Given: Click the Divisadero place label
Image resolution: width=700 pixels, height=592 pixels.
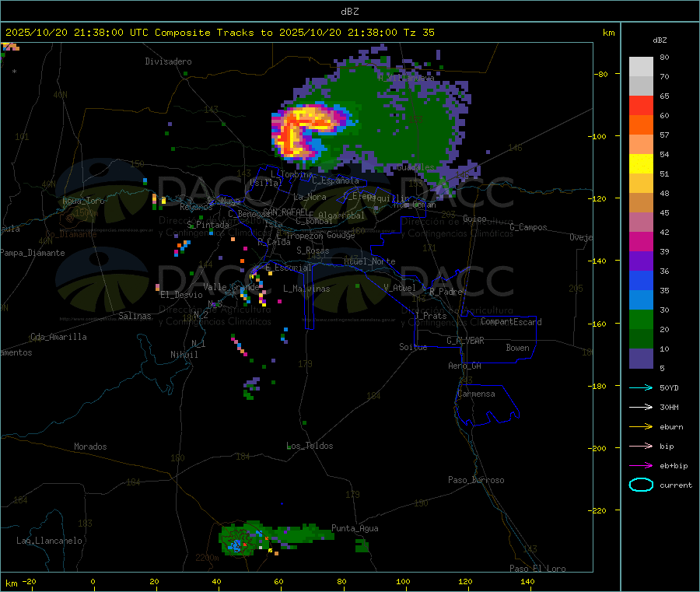Looking at the screenshot, I should click(x=168, y=61).
